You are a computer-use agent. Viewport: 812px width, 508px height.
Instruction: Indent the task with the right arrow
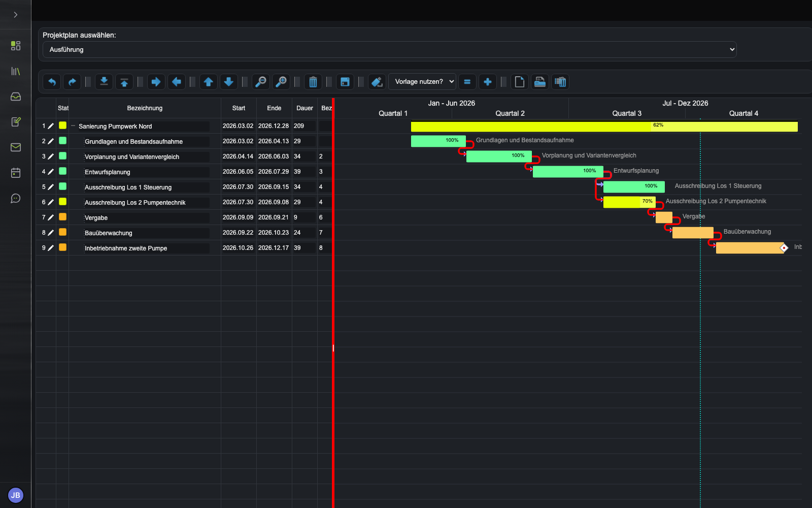click(156, 82)
